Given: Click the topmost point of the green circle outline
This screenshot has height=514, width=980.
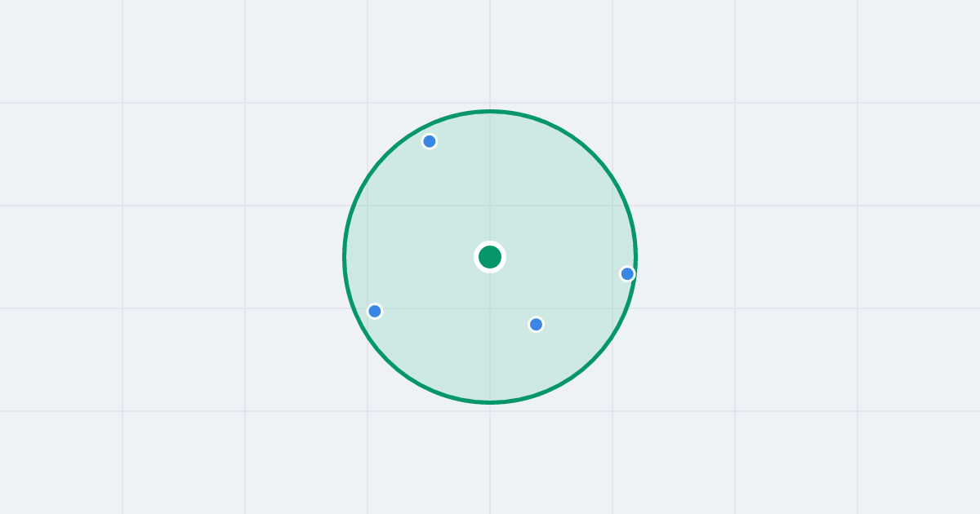Looking at the screenshot, I should 490,111.
